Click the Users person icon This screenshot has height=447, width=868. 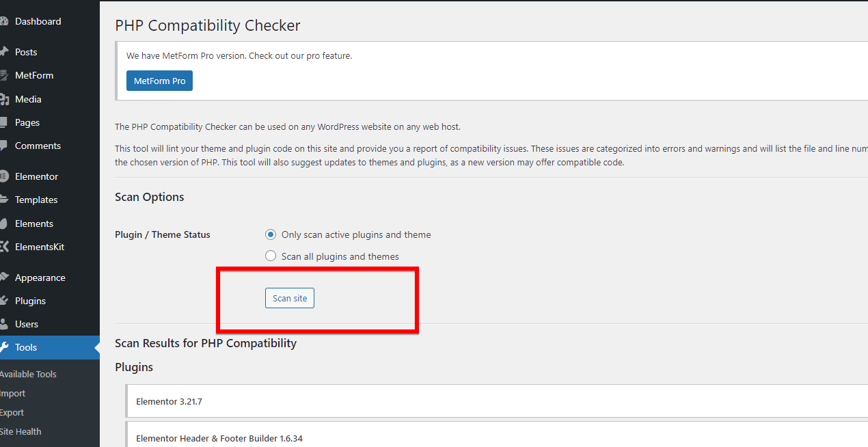[x=3, y=324]
